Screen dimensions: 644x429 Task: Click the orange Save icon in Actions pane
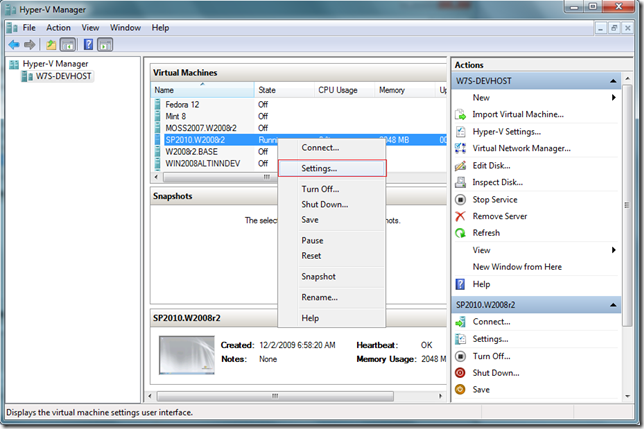(x=460, y=390)
